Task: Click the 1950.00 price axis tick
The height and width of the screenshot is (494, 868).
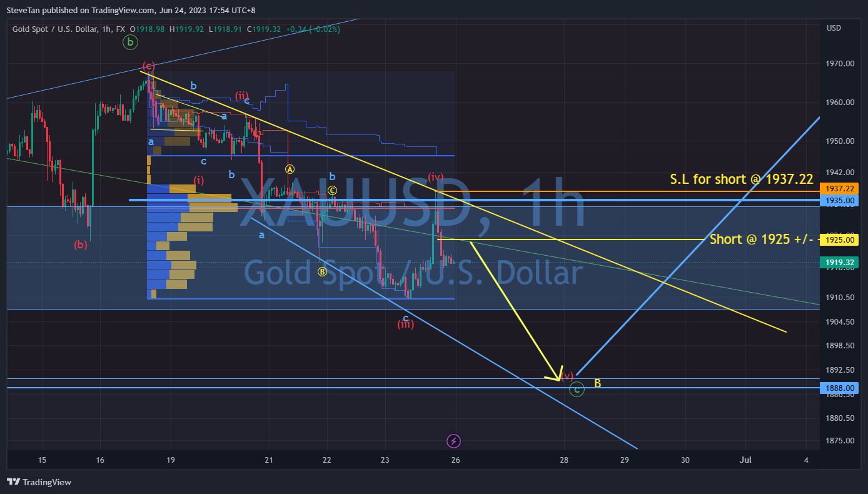Action: (x=840, y=141)
